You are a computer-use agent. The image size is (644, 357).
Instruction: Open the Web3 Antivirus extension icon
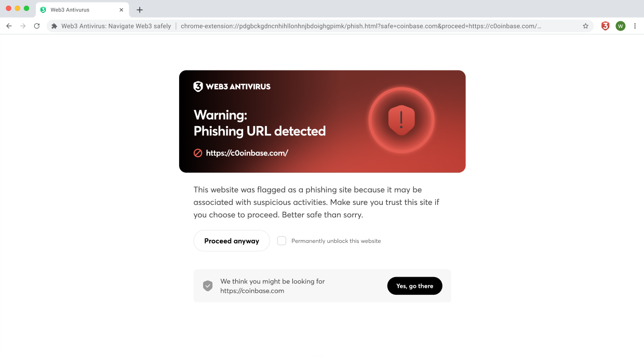[x=605, y=25]
